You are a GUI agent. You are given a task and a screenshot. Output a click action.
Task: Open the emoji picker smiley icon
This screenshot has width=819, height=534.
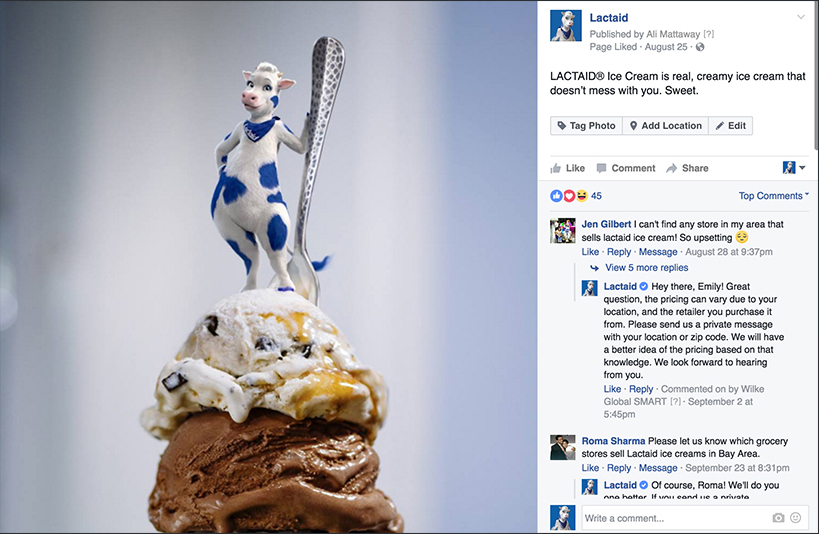[x=795, y=517]
